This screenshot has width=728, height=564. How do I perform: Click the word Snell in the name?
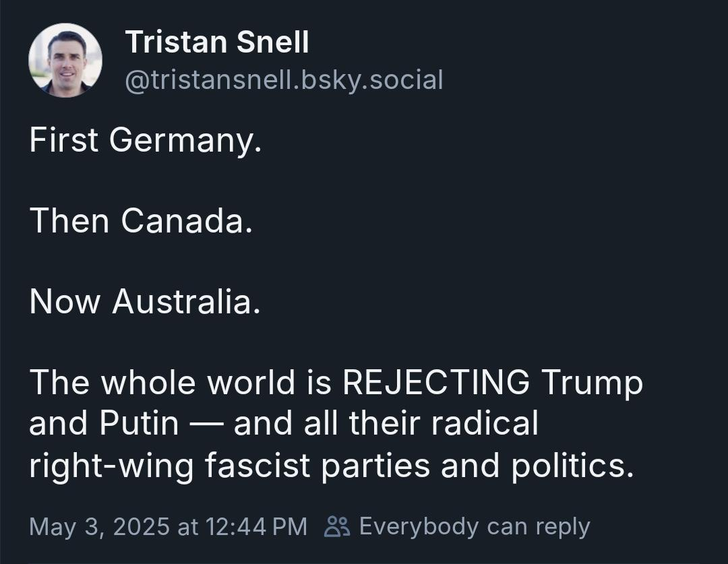pos(272,42)
